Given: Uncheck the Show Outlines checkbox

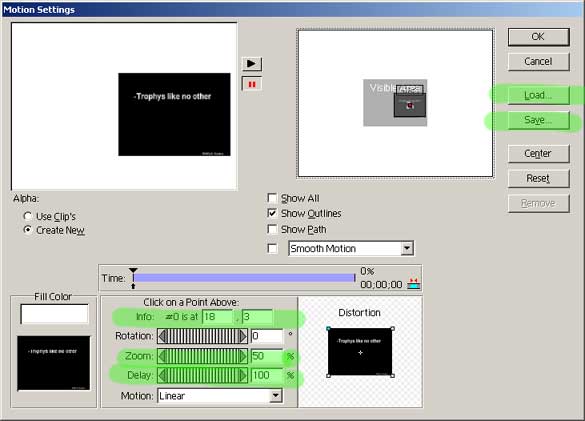Looking at the screenshot, I should 272,213.
